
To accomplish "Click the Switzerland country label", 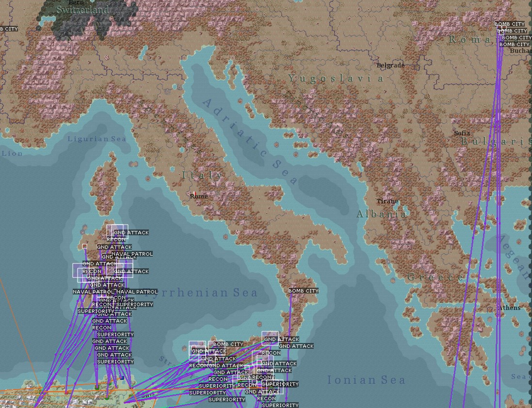I will [82, 10].
